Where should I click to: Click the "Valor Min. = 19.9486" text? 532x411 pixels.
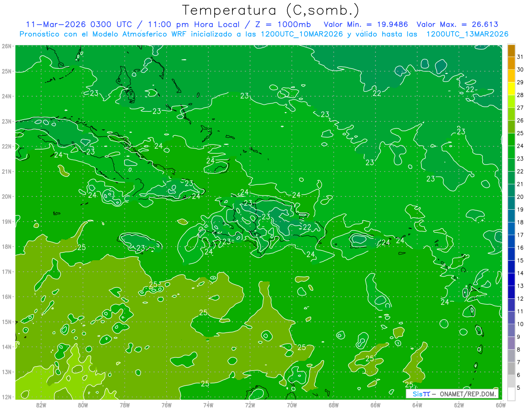pos(366,24)
